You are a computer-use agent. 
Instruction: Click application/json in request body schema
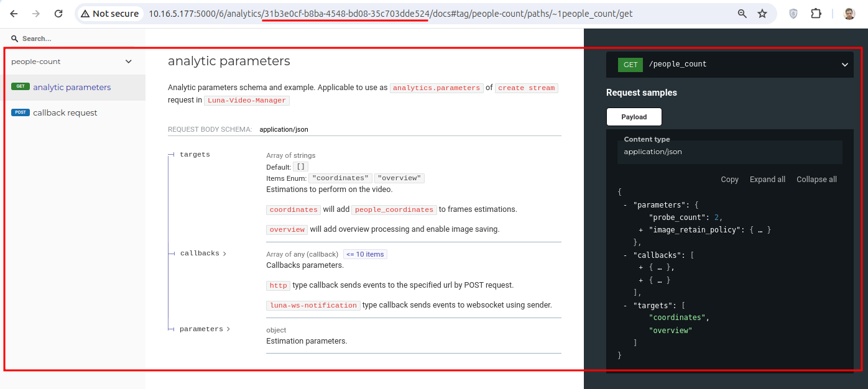[x=284, y=130]
